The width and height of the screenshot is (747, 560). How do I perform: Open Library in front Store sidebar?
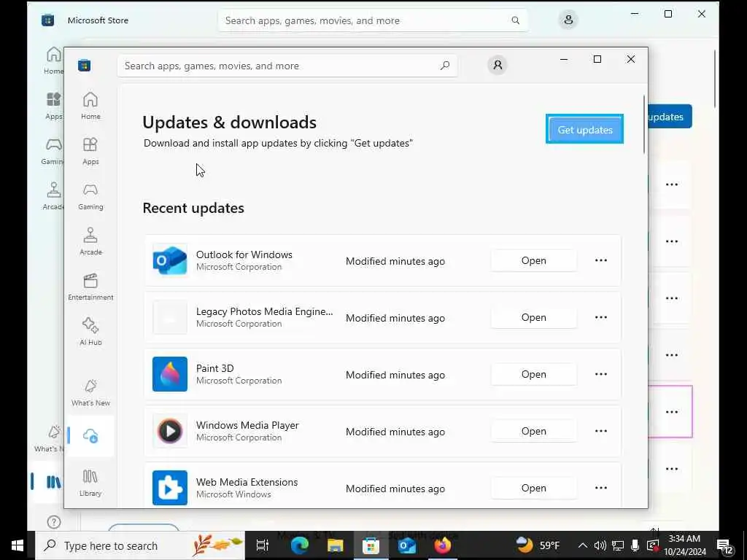click(x=90, y=483)
